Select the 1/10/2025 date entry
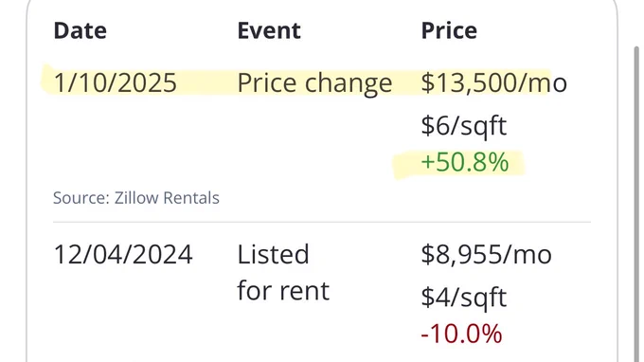The height and width of the screenshot is (362, 644). 115,82
